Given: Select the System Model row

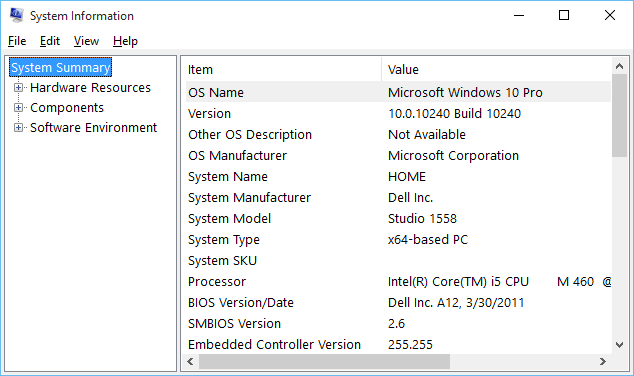Looking at the screenshot, I should coord(398,219).
